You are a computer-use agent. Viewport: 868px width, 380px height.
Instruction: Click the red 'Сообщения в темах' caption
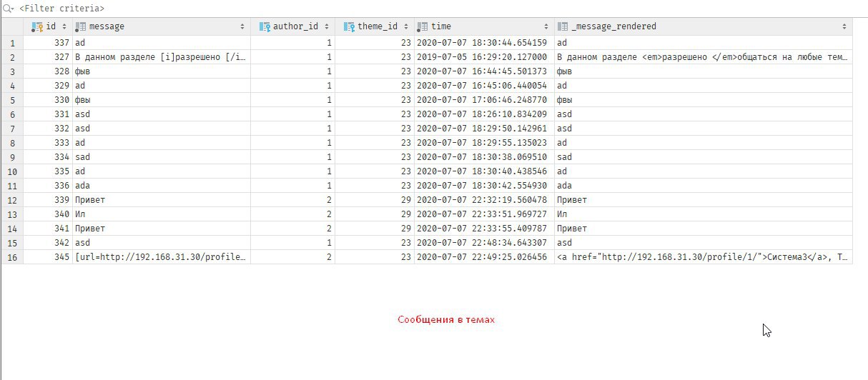click(446, 319)
